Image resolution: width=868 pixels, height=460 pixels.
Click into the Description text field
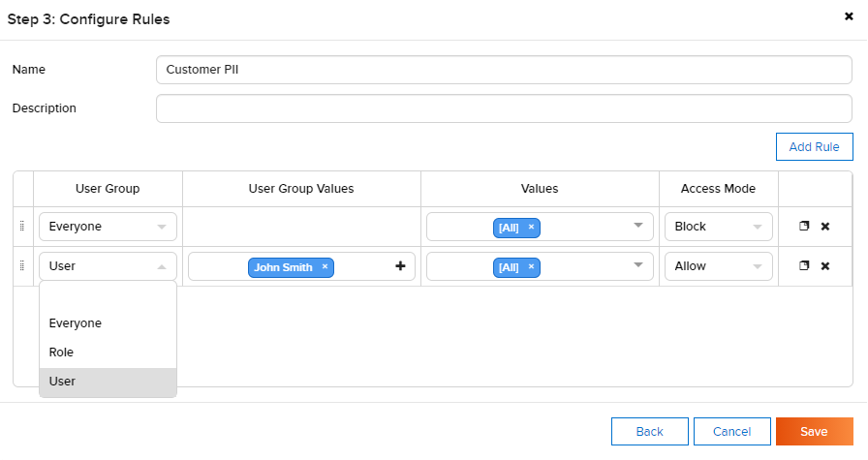coord(504,108)
